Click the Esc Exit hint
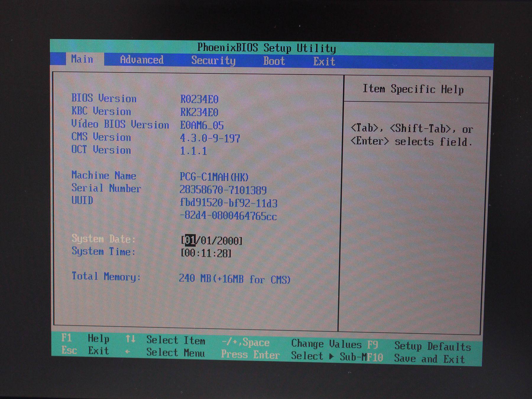The image size is (532, 399). (85, 351)
